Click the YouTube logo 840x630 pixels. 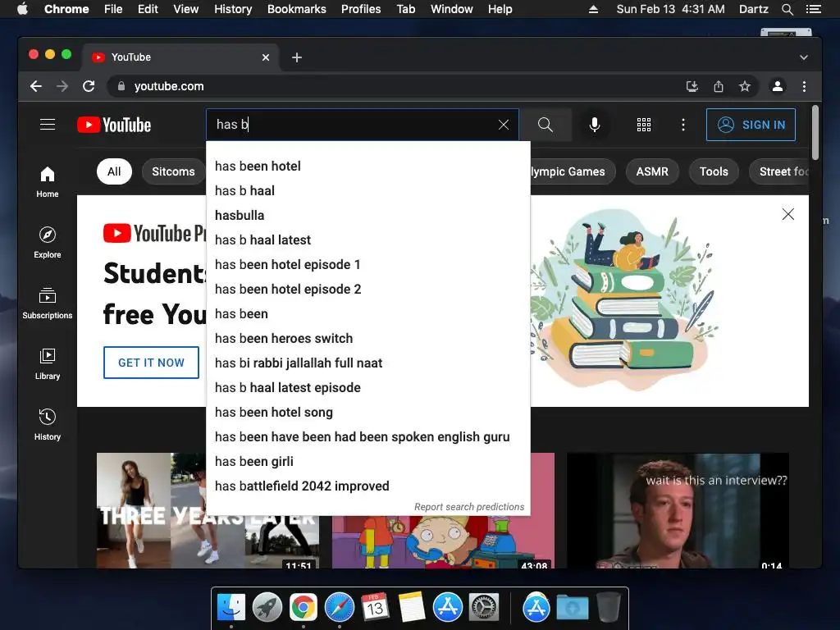(114, 125)
